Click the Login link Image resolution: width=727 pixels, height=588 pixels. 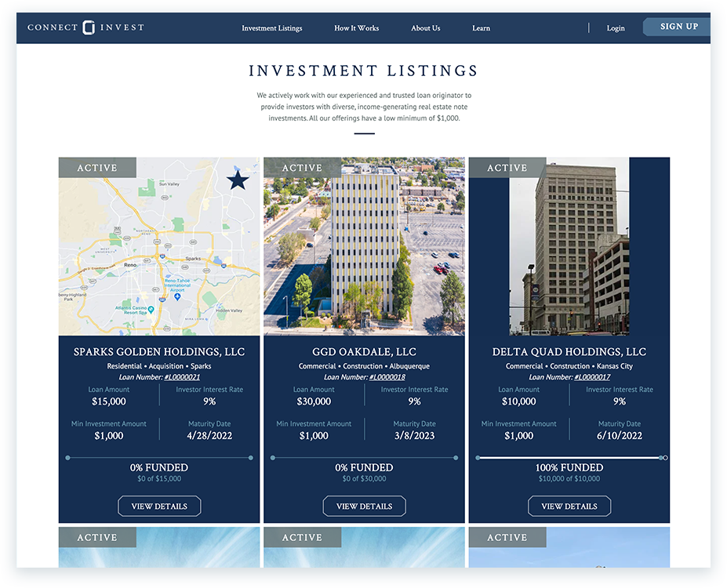(615, 28)
